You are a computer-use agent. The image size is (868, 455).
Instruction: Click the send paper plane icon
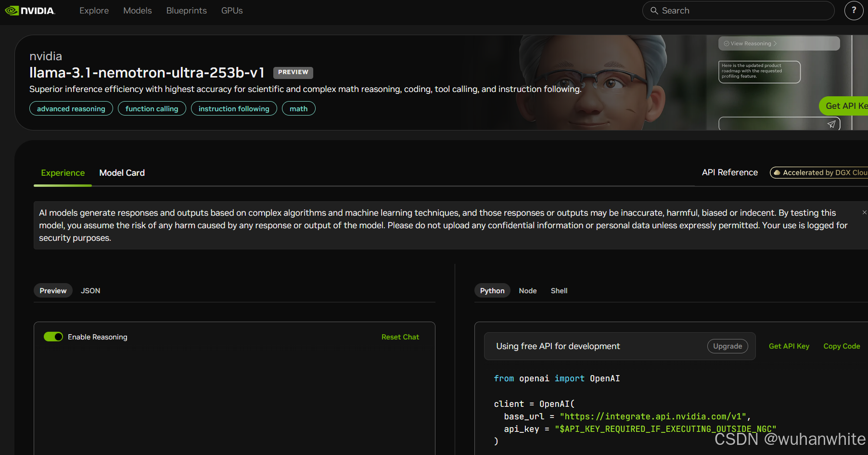pos(831,124)
